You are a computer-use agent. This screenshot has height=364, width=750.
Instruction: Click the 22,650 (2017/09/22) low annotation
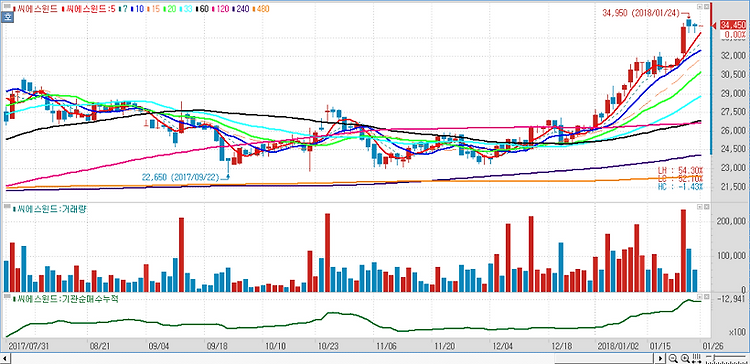(x=180, y=177)
